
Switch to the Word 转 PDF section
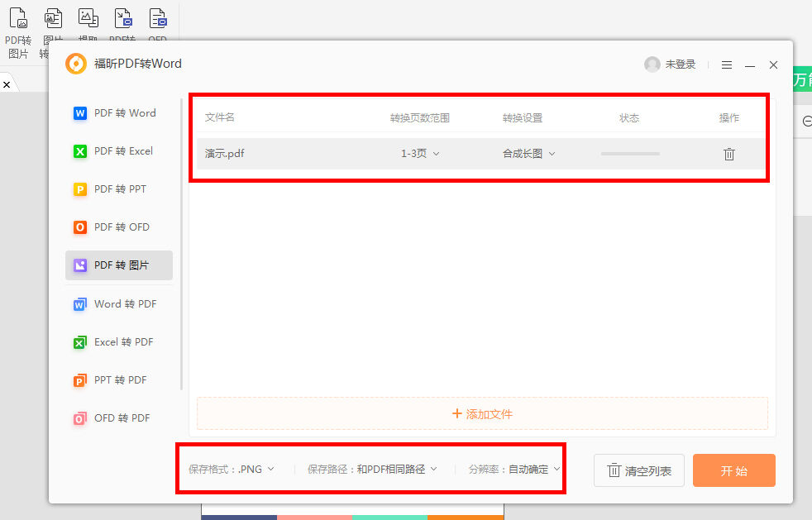80,303
